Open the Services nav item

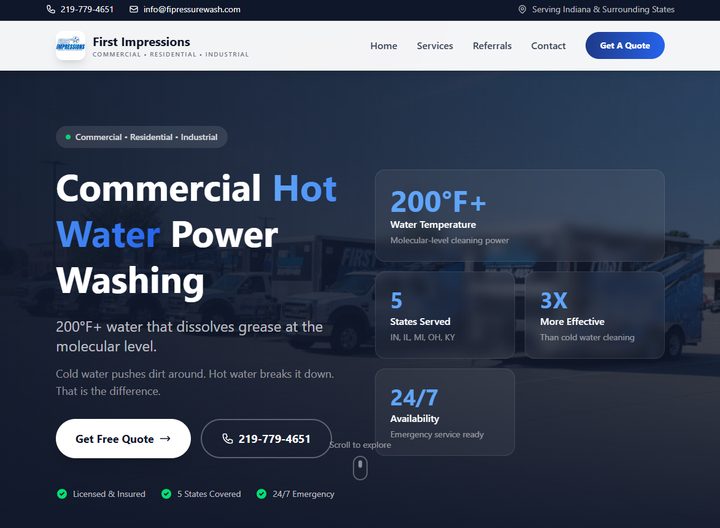click(x=435, y=45)
